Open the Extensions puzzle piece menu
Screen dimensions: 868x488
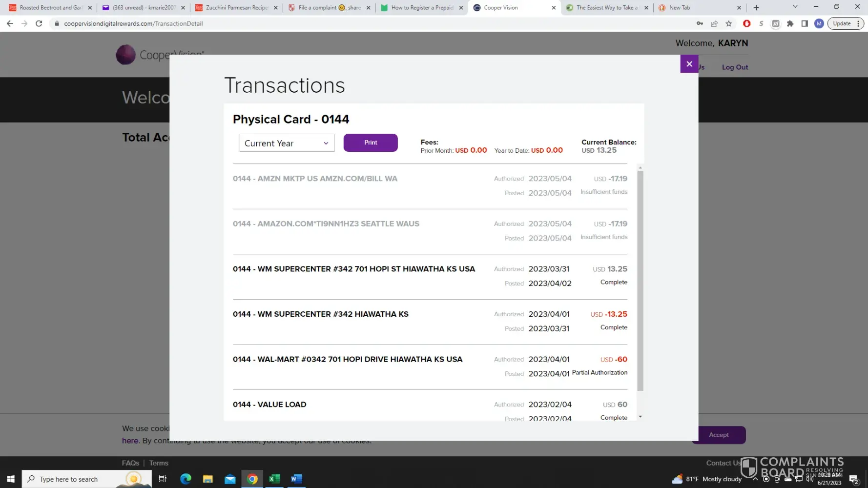[x=790, y=23]
